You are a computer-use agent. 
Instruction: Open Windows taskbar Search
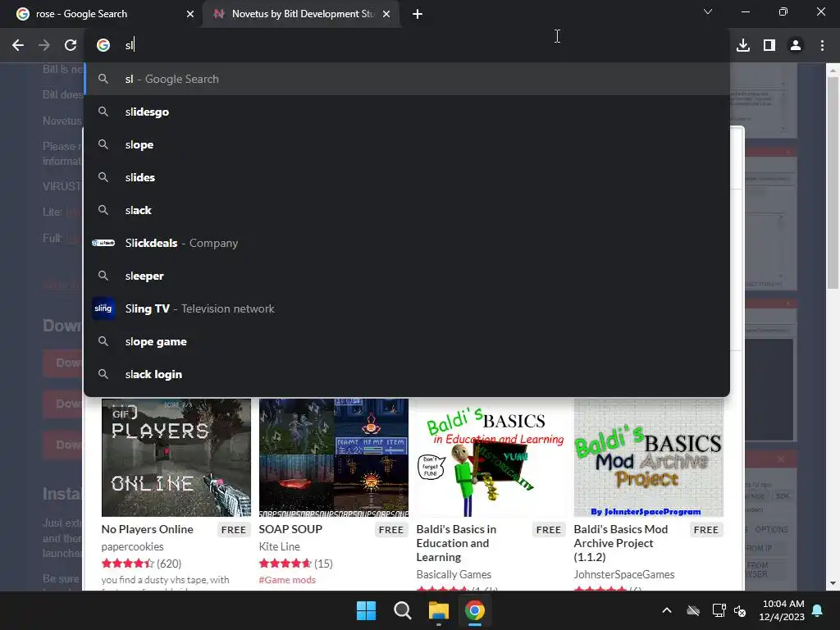[402, 610]
